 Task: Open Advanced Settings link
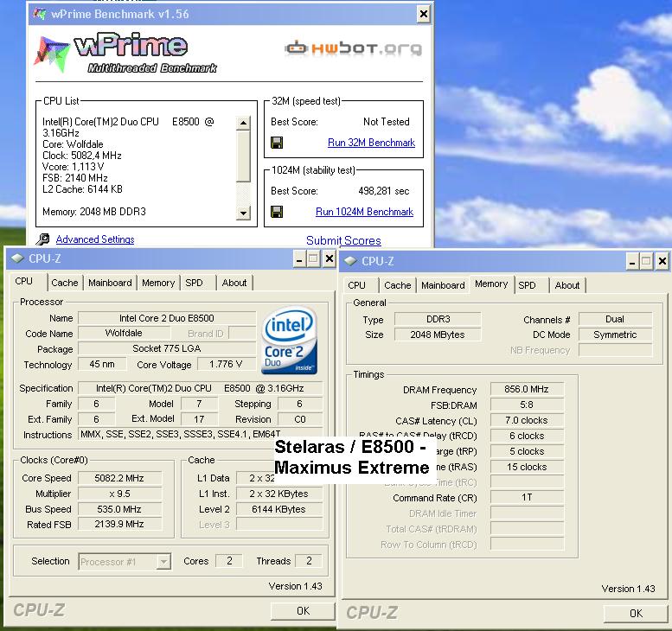[x=95, y=239]
